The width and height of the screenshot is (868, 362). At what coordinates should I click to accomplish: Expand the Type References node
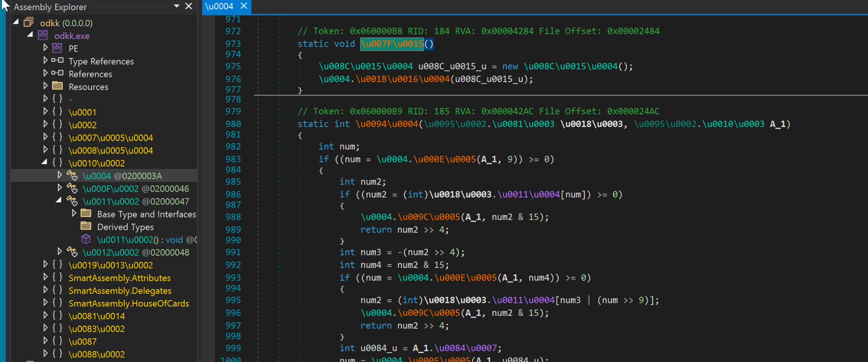click(45, 61)
